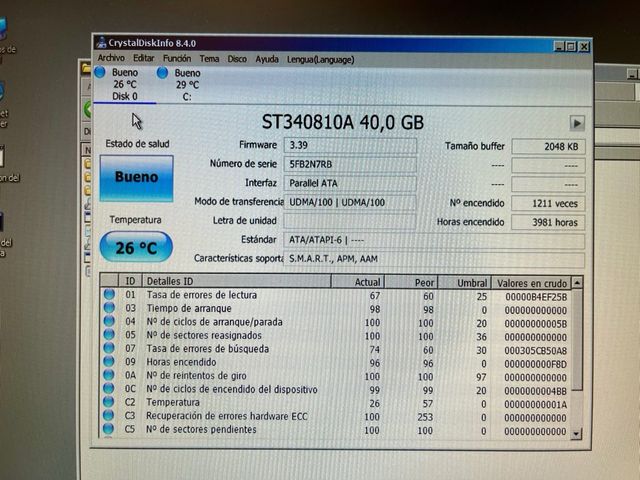Select Recuperación de errores hardware ECC row
The height and width of the screenshot is (480, 640).
(x=336, y=417)
